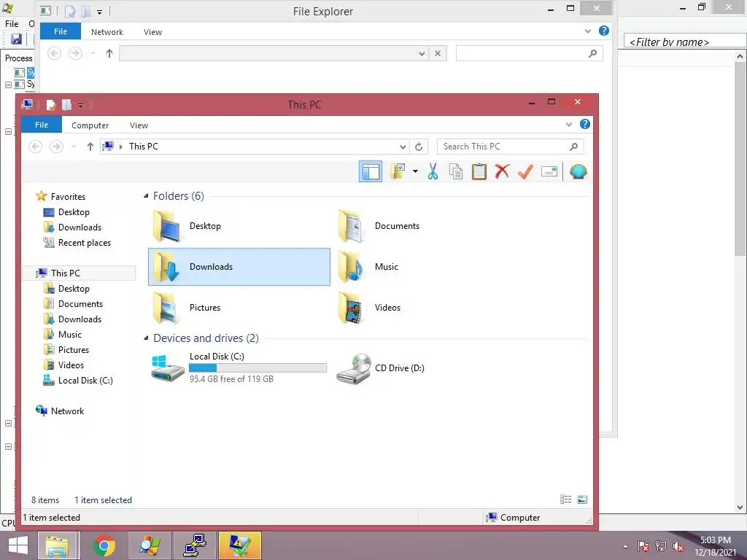Screen dimensions: 747x560
Task: Cut the selection with the scissors icon
Action: click(x=433, y=171)
